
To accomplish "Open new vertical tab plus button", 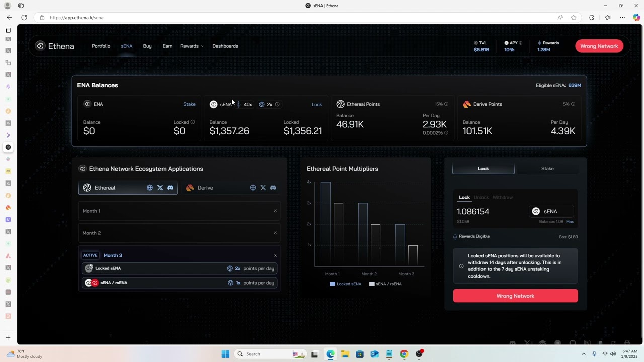I will point(8,338).
